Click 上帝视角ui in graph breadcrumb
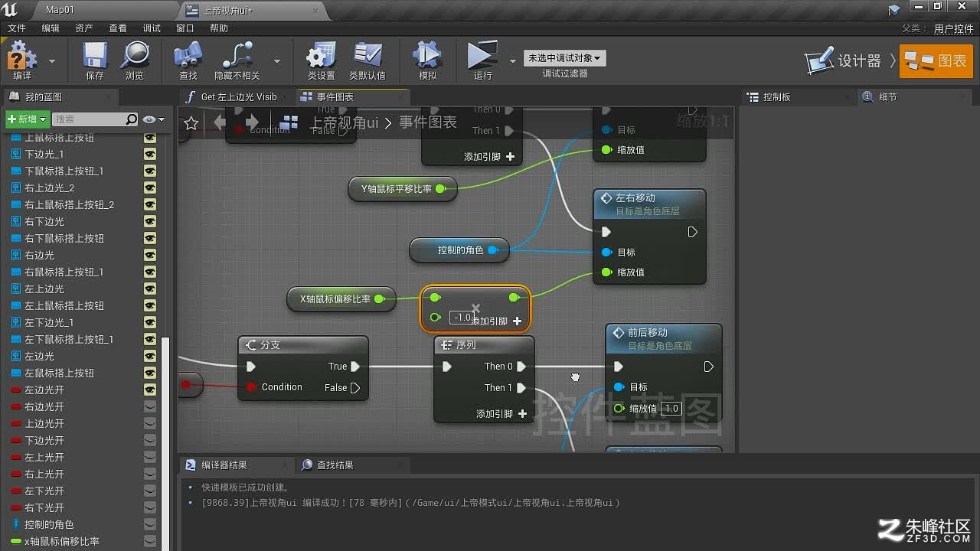Image resolution: width=980 pixels, height=551 pixels. pyautogui.click(x=344, y=122)
